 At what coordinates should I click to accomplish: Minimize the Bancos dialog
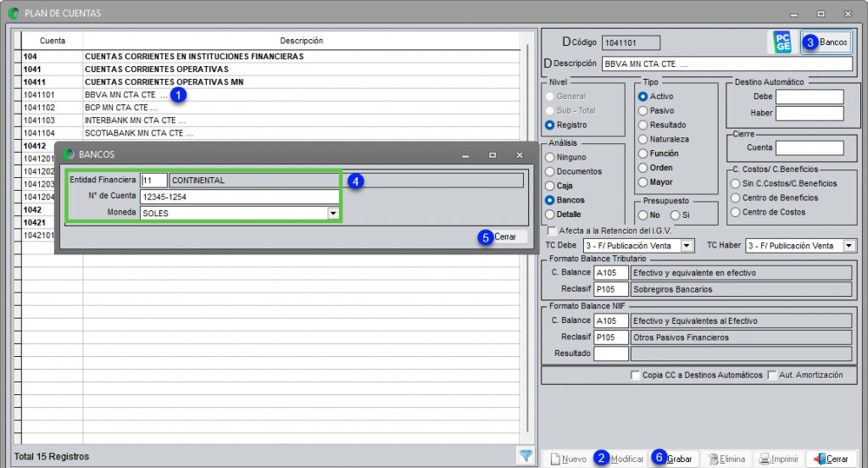point(465,155)
